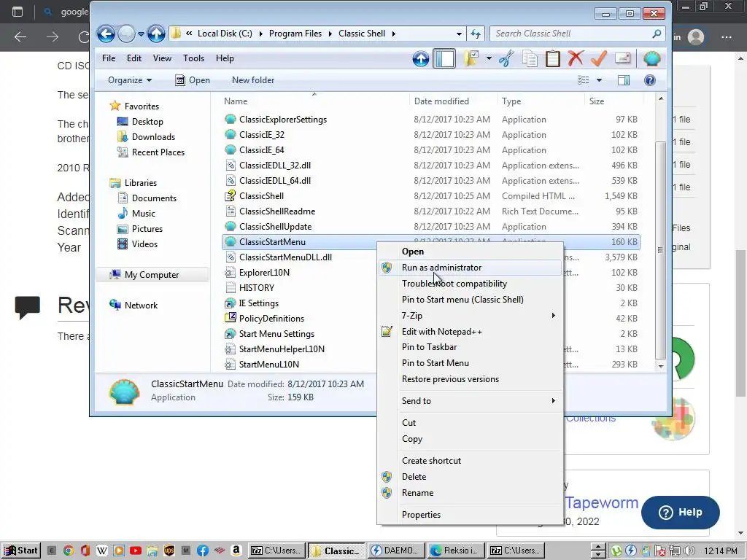Open the View menu
Image resolution: width=747 pixels, height=560 pixels.
(162, 58)
